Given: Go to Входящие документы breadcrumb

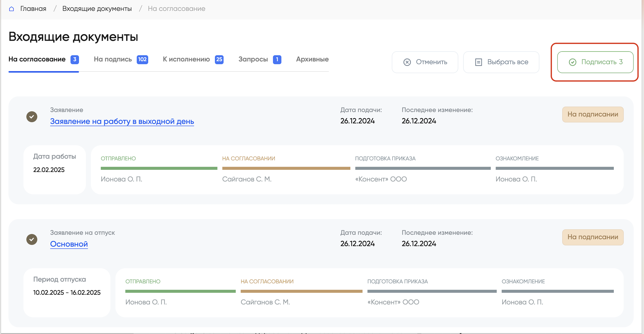Looking at the screenshot, I should pyautogui.click(x=97, y=9).
